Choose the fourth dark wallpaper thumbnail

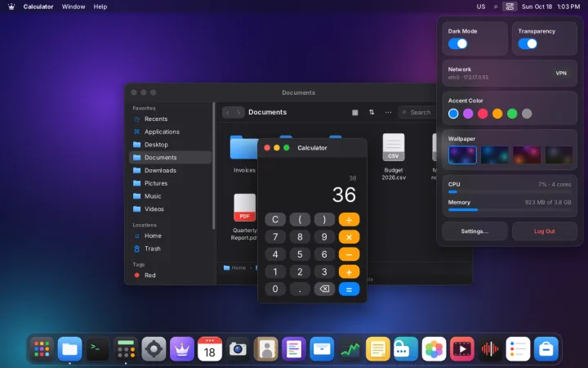(x=559, y=155)
